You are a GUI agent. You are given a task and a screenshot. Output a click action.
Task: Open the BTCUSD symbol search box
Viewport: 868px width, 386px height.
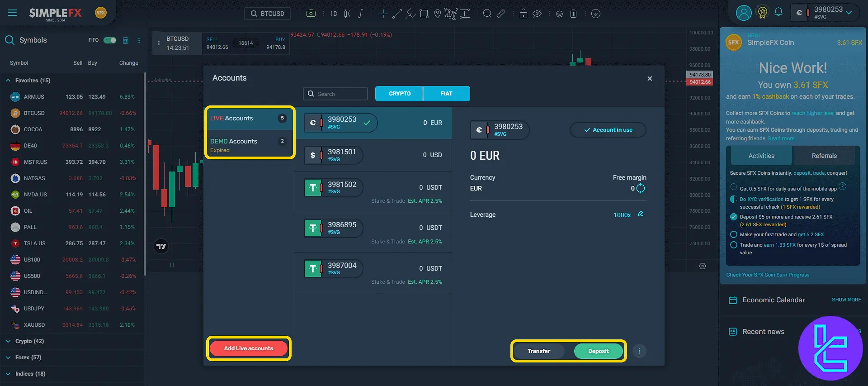267,14
